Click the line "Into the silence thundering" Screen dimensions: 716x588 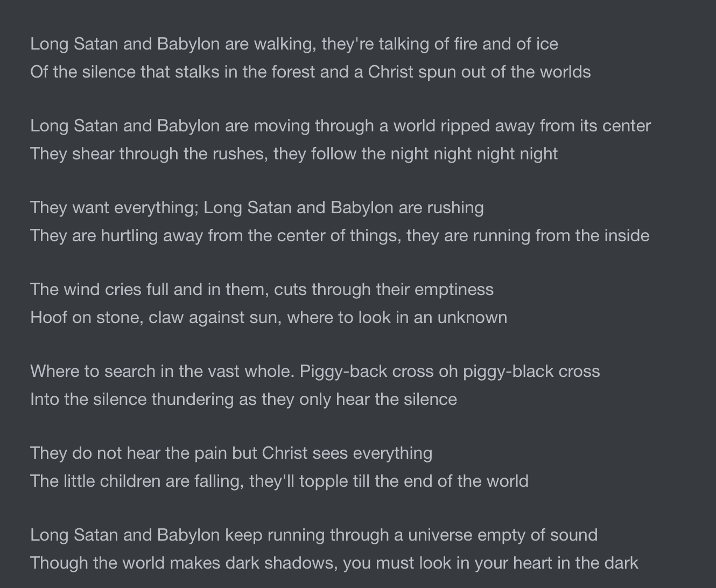coord(243,399)
